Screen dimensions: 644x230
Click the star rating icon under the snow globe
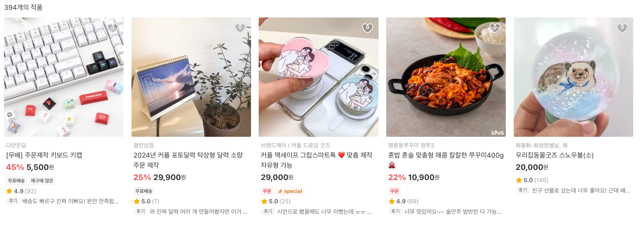(x=519, y=180)
